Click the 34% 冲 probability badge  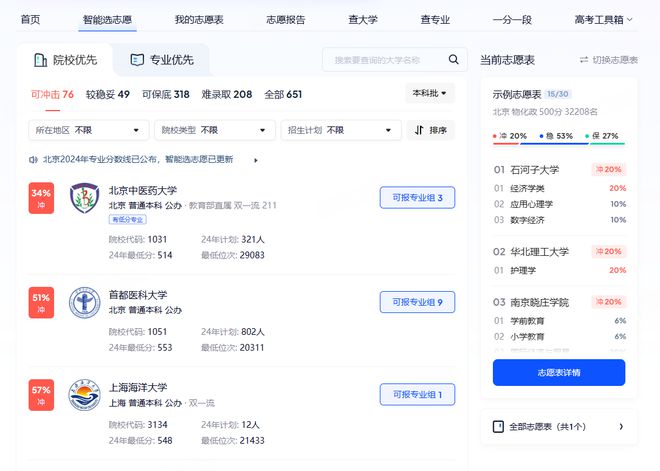[41, 198]
